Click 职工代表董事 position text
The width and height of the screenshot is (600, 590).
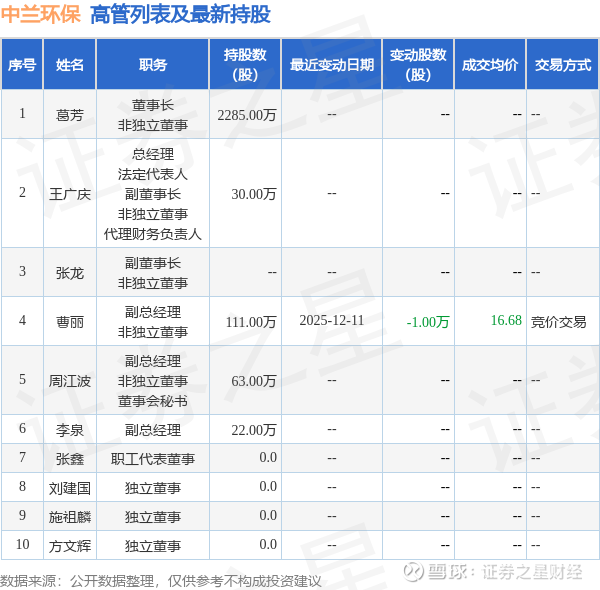(x=153, y=459)
